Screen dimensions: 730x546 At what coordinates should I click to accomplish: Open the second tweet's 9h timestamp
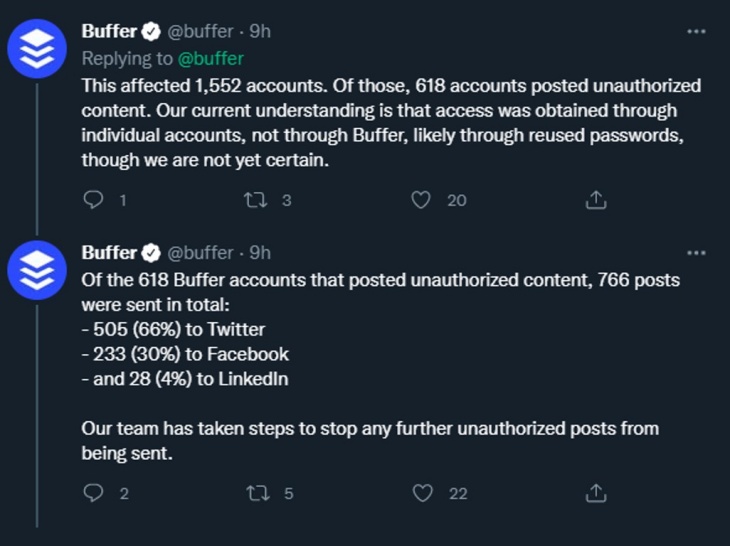[x=260, y=253]
